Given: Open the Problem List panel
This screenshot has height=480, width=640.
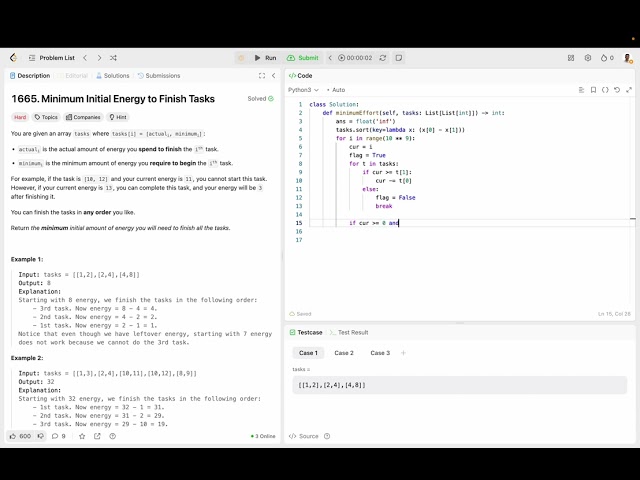Looking at the screenshot, I should (51, 58).
